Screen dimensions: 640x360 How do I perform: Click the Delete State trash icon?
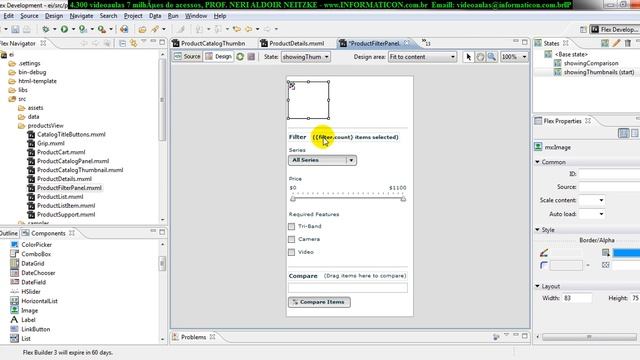coord(628,43)
